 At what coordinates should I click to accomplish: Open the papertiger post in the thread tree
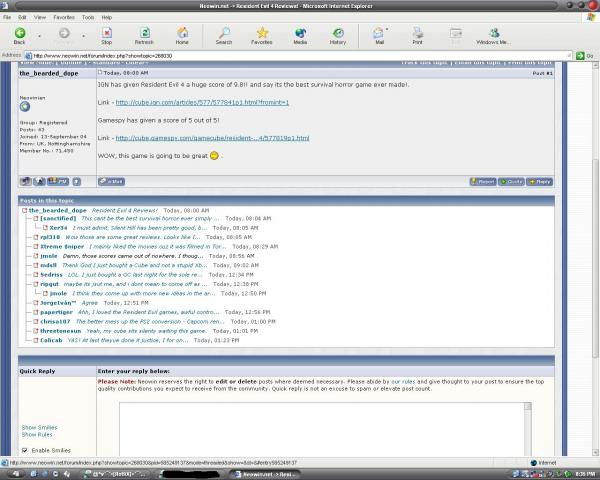[56, 312]
